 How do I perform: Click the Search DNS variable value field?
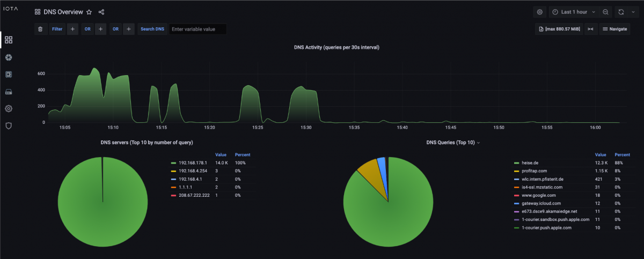pyautogui.click(x=197, y=29)
